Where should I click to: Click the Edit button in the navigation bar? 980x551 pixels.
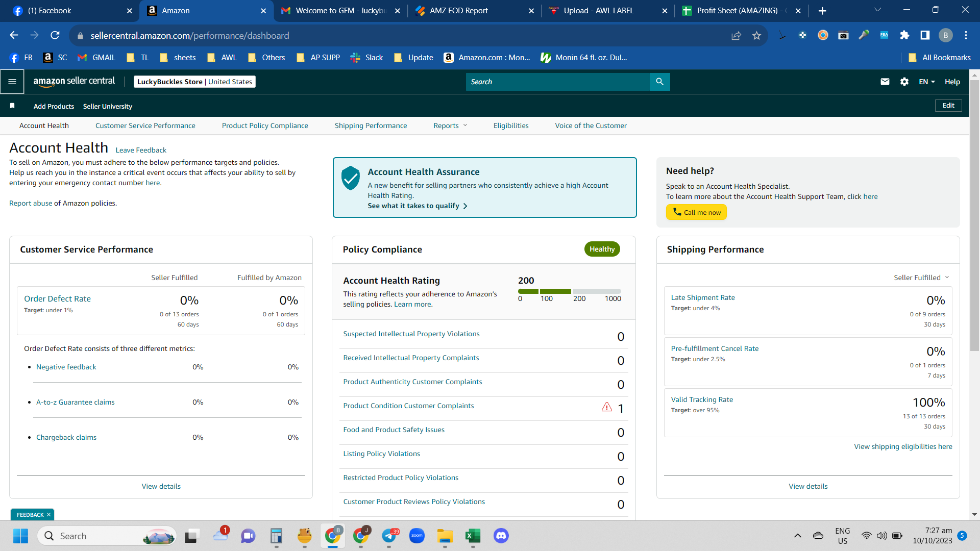point(948,106)
